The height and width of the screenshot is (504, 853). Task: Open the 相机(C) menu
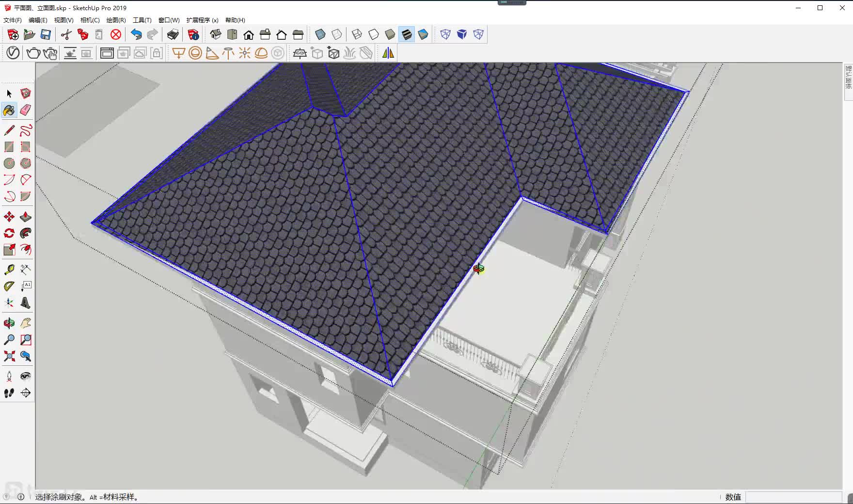(90, 20)
